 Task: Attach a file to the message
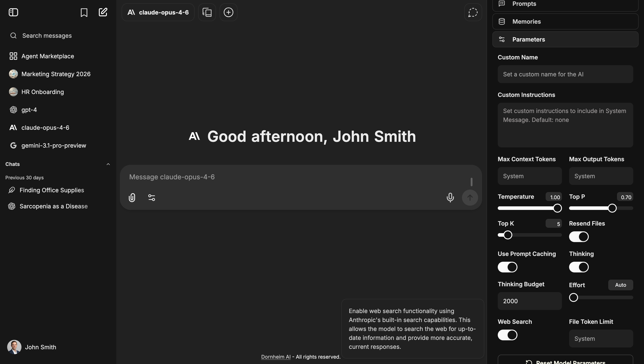132,197
